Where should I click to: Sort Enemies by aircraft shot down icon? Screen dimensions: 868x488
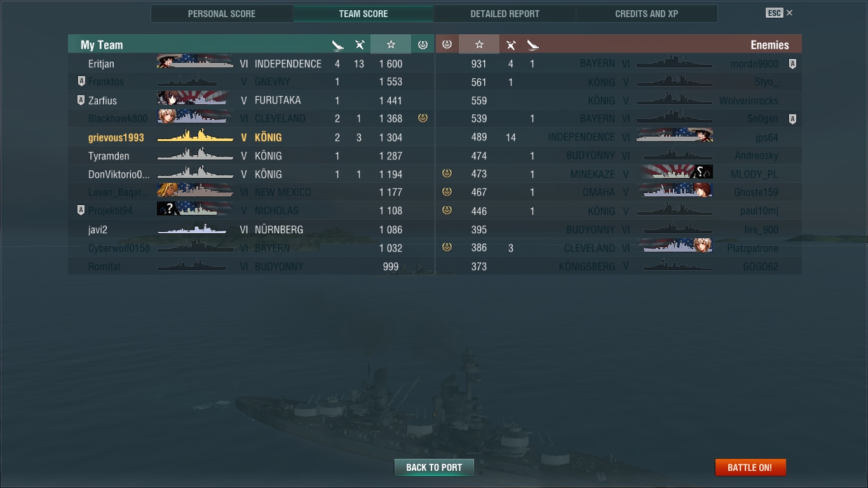[x=511, y=44]
